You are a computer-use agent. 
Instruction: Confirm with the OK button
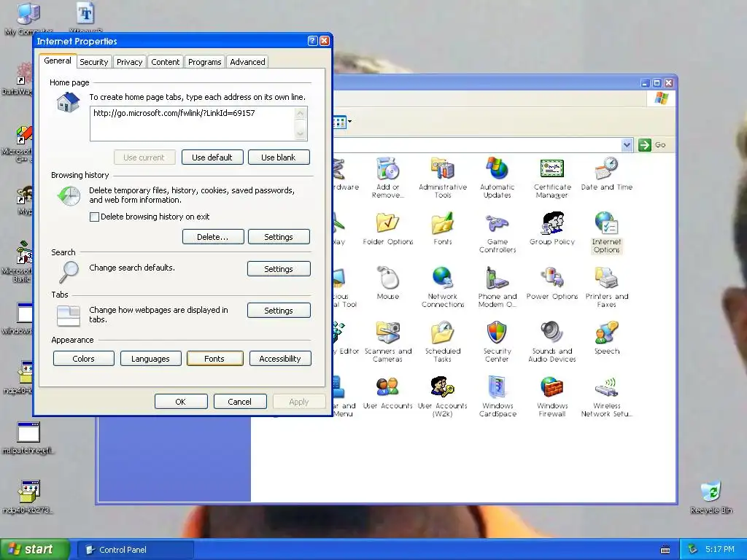pyautogui.click(x=181, y=402)
